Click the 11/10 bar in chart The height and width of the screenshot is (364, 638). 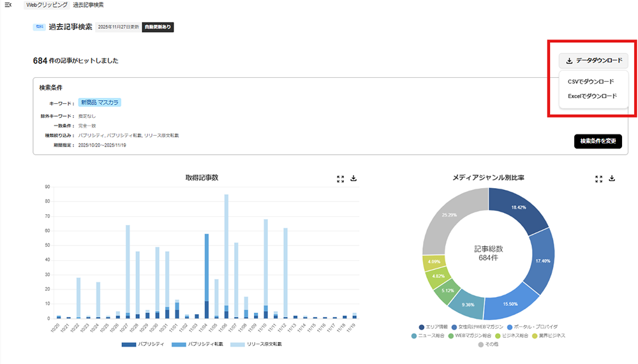point(265,269)
